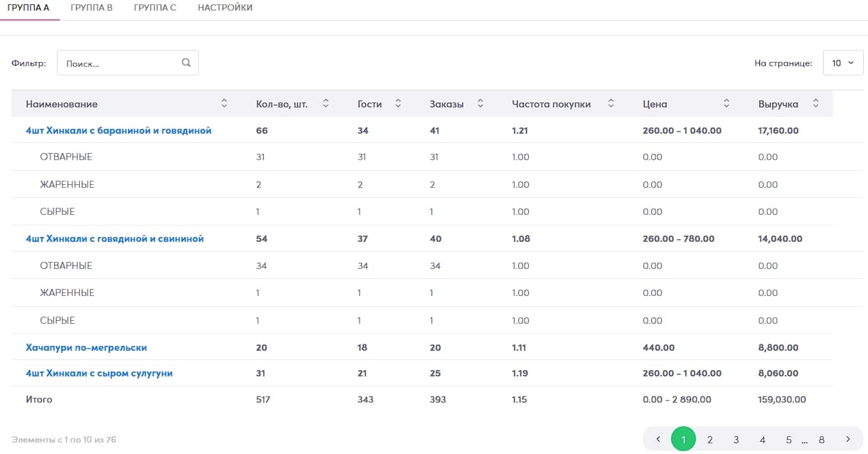Sort table by Выручка column arrows

coord(815,104)
